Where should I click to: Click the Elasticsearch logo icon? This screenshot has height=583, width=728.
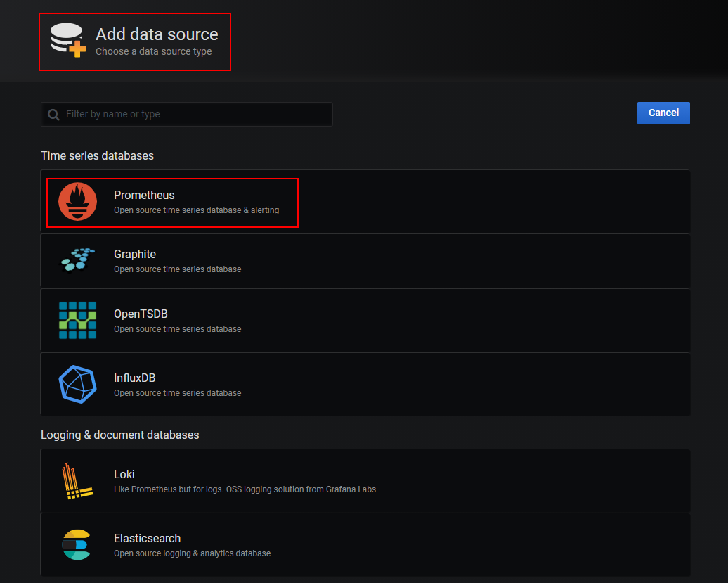[76, 544]
